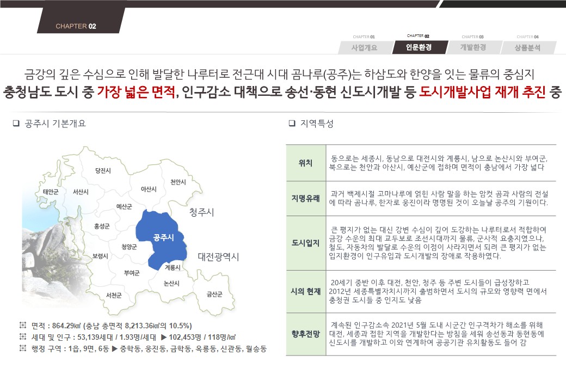Viewport: 566px width, 392px height.
Task: Select 아산시 label on the map
Action: tap(149, 189)
